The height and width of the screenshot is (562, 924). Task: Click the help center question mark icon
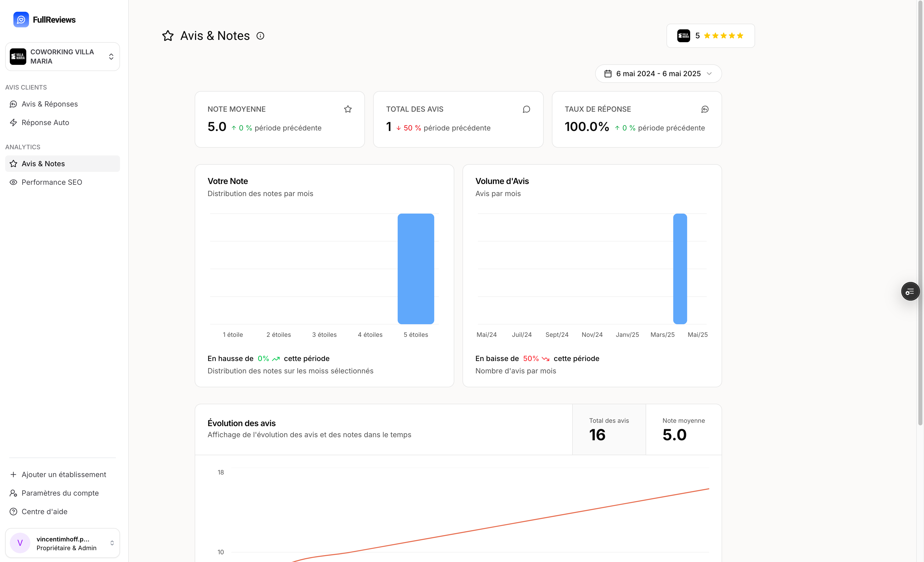pyautogui.click(x=13, y=511)
